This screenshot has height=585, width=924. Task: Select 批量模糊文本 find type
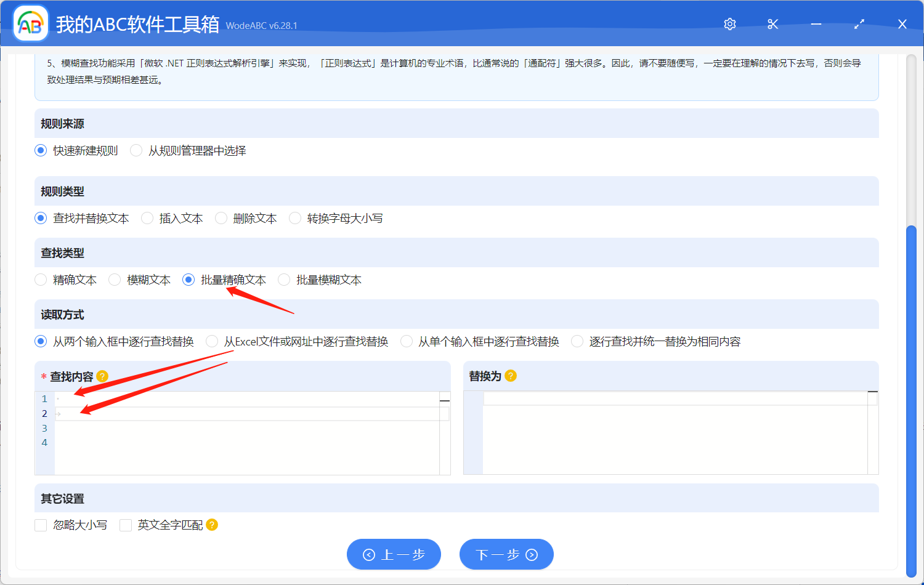[x=283, y=279]
